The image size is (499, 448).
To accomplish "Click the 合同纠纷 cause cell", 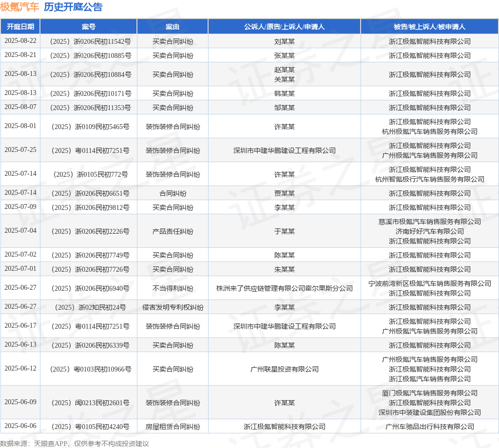I will (173, 193).
